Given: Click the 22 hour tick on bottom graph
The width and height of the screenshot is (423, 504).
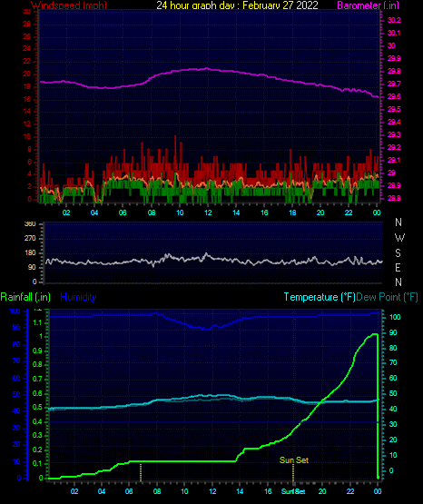Looking at the screenshot, I should tap(350, 491).
